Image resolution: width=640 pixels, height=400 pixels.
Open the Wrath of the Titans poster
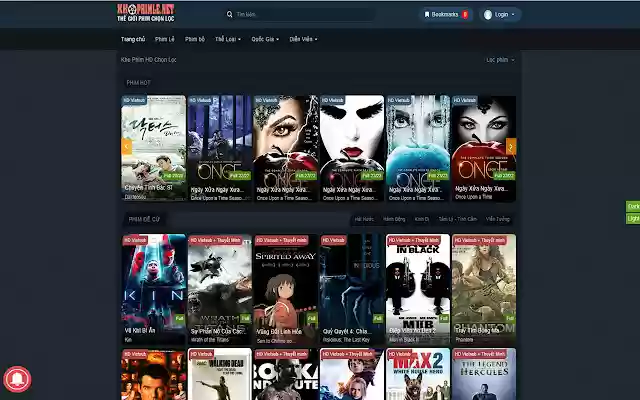point(220,289)
